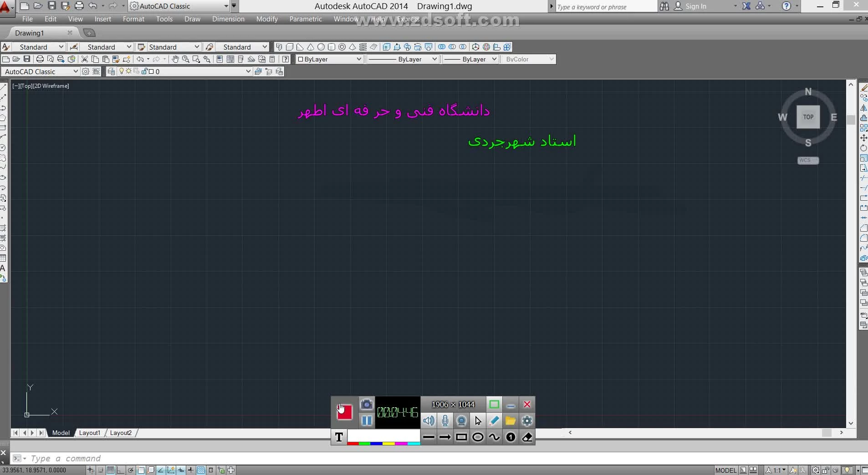
Task: Click the Plot (printer) icon in Standard toolbar
Action: (40, 59)
